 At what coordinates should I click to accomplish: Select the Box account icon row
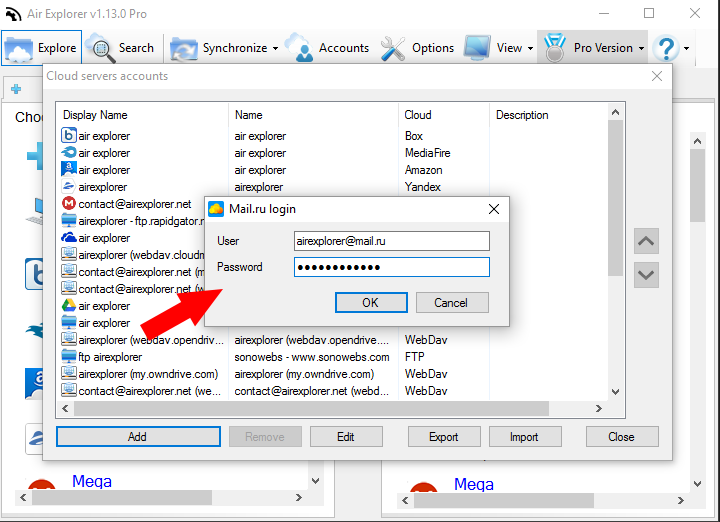tap(68, 135)
